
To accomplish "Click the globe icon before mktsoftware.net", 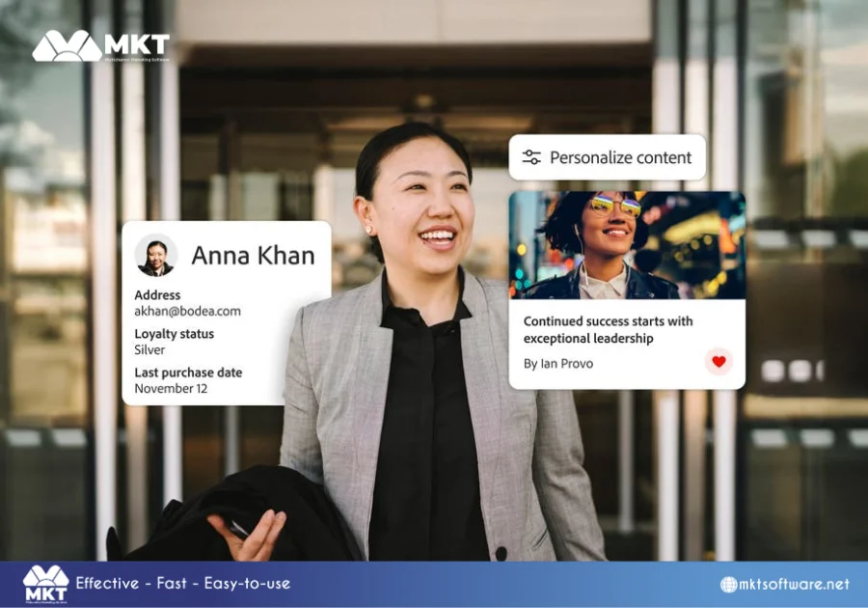I will 728,584.
